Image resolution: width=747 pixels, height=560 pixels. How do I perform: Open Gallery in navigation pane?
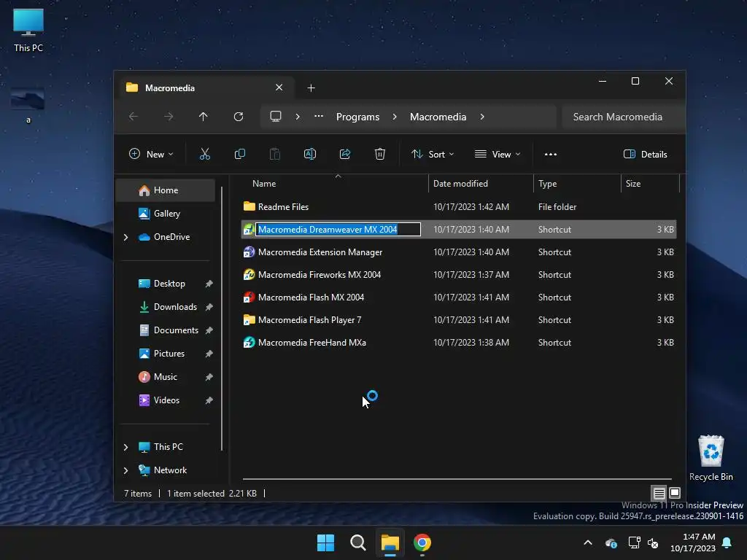(x=166, y=214)
